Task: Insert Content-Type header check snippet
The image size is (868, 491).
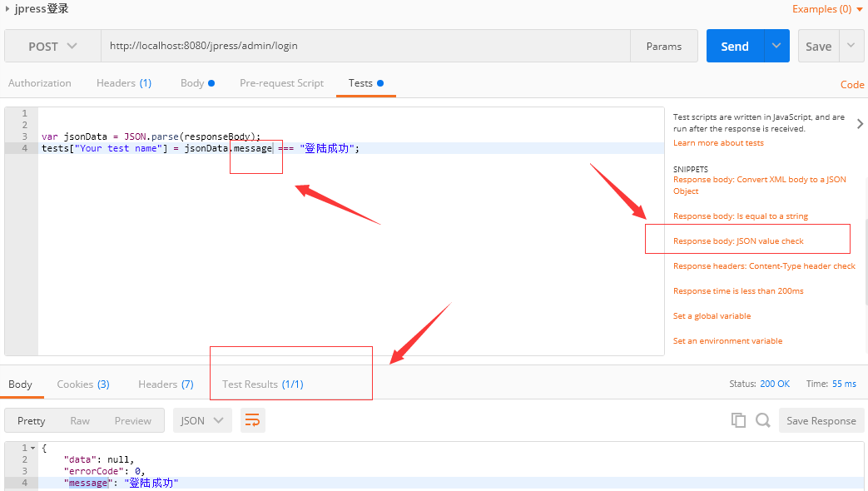Action: (x=764, y=265)
